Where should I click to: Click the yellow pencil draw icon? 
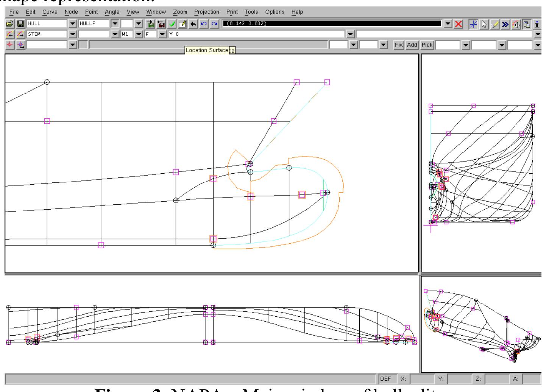click(x=494, y=24)
